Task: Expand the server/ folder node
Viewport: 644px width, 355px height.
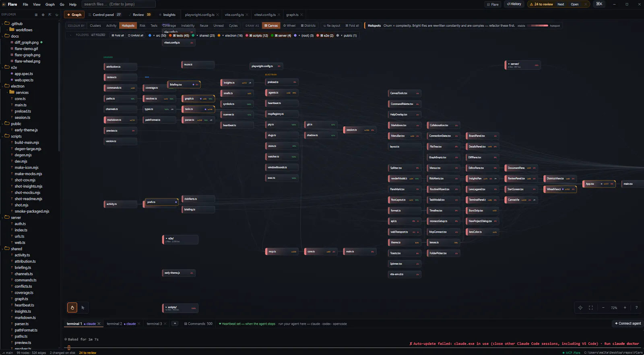Action: [522, 65]
